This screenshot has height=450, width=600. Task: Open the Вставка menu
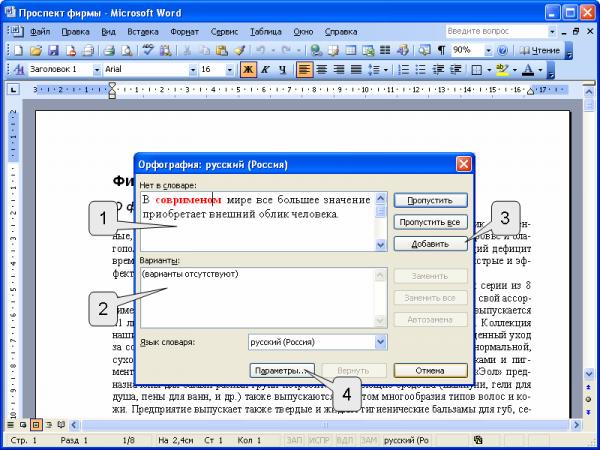143,32
